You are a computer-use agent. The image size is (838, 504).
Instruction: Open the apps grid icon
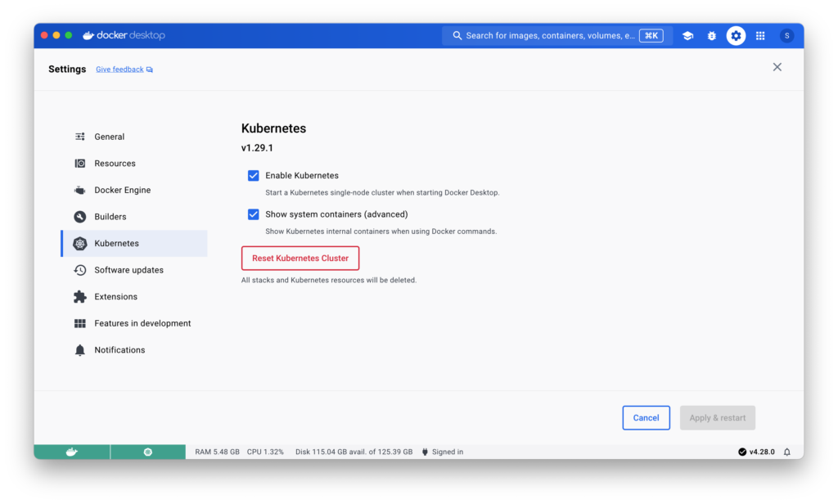coord(760,36)
